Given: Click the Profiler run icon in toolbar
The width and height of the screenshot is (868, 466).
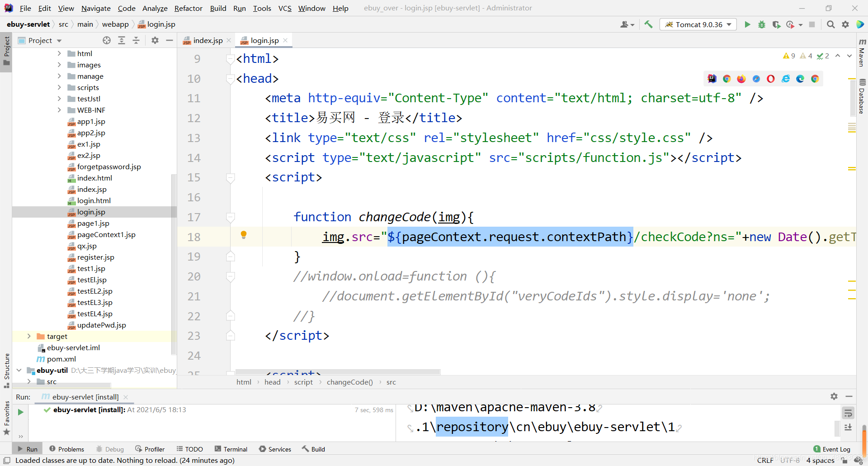Looking at the screenshot, I should pyautogui.click(x=790, y=24).
